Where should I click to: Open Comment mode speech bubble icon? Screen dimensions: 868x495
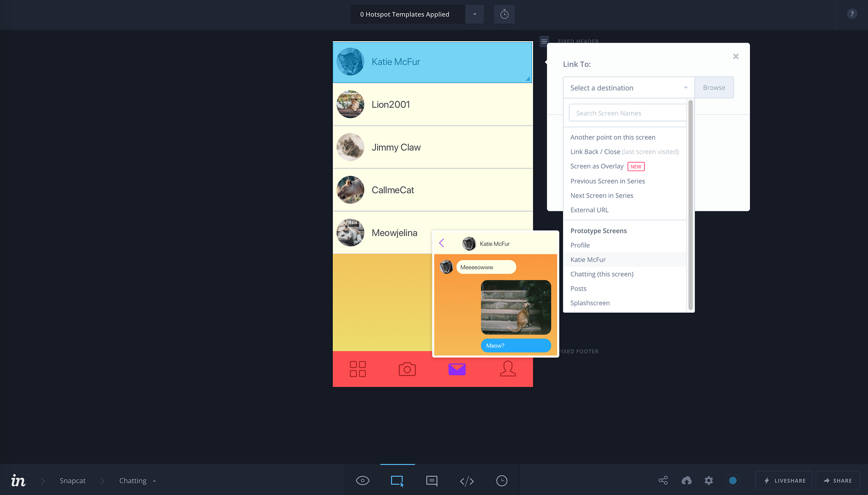432,481
